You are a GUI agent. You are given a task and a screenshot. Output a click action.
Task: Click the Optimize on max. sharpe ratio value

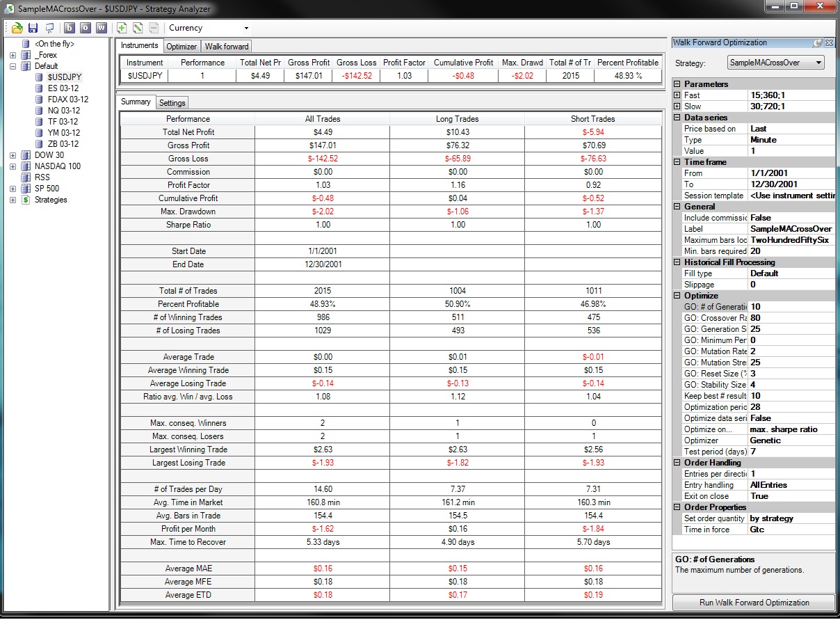coord(791,429)
